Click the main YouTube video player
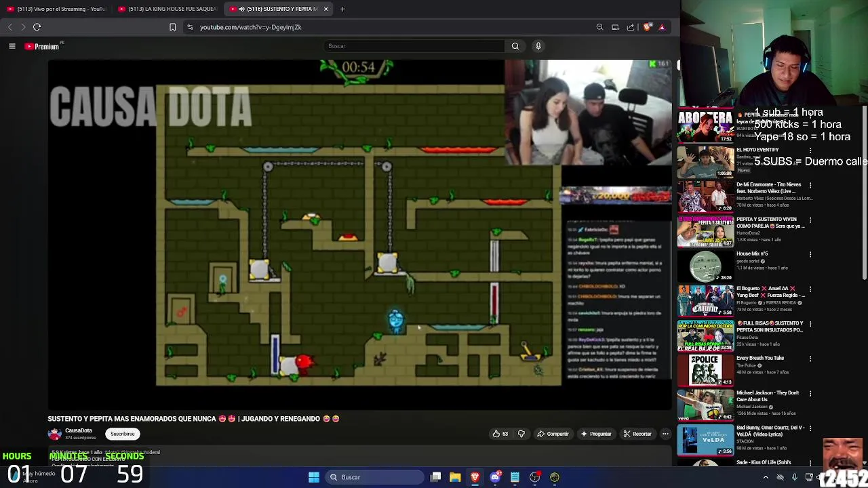 (x=359, y=235)
